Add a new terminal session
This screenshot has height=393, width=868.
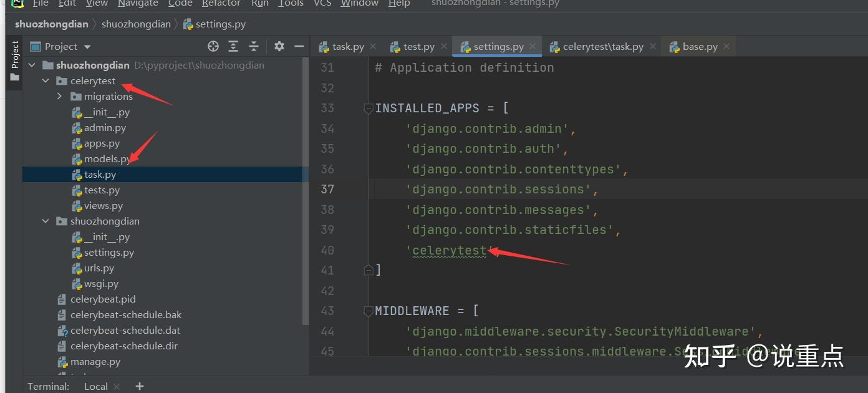point(139,386)
